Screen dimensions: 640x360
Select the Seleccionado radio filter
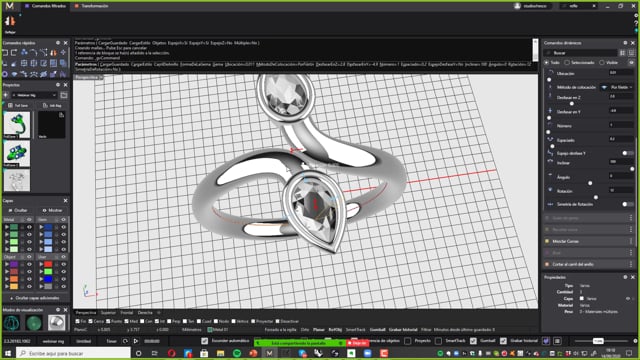coord(567,62)
